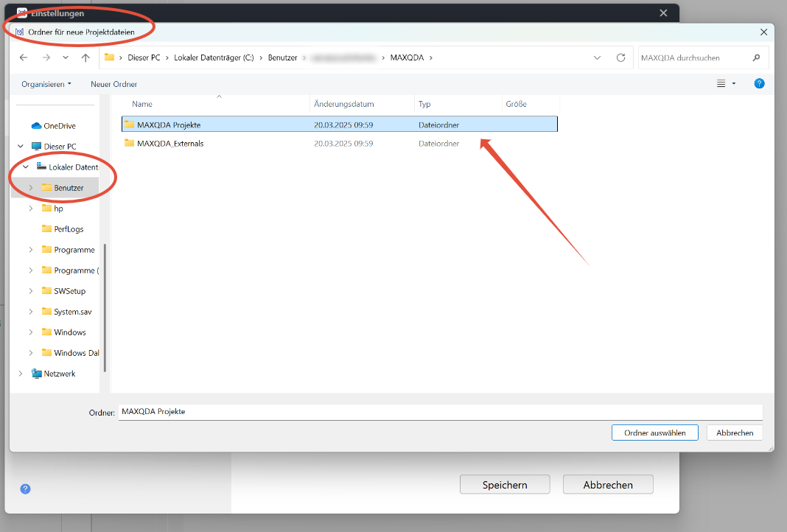Click Speichern in Einstellungen window
Image resolution: width=787 pixels, height=532 pixels.
[x=505, y=485]
